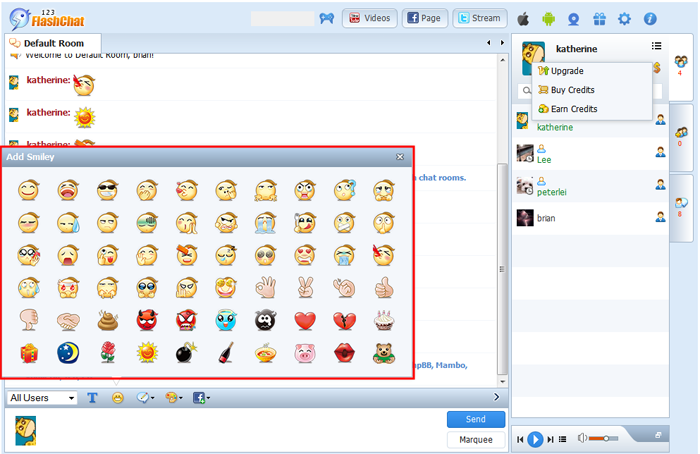Click the Apple app icon
Screen dimensions: 700x454
(x=523, y=18)
